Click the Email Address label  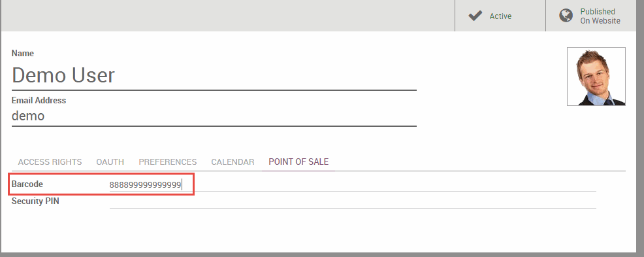point(39,100)
